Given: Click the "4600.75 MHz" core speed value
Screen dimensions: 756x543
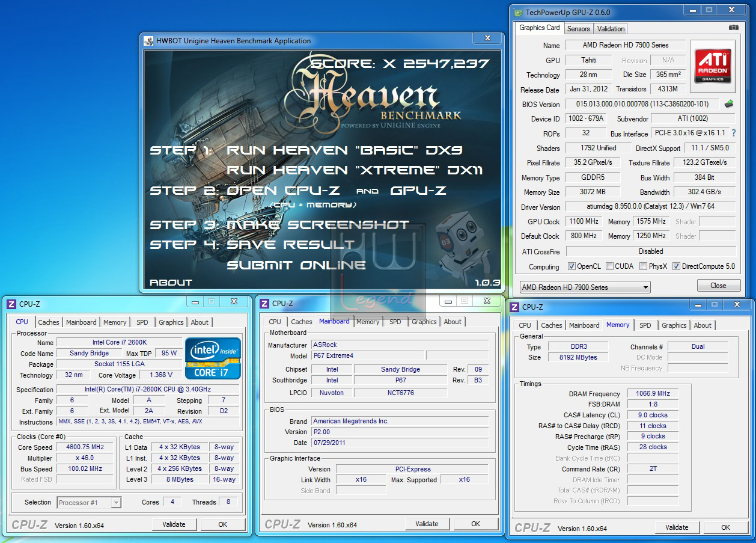Looking at the screenshot, I should (x=85, y=447).
